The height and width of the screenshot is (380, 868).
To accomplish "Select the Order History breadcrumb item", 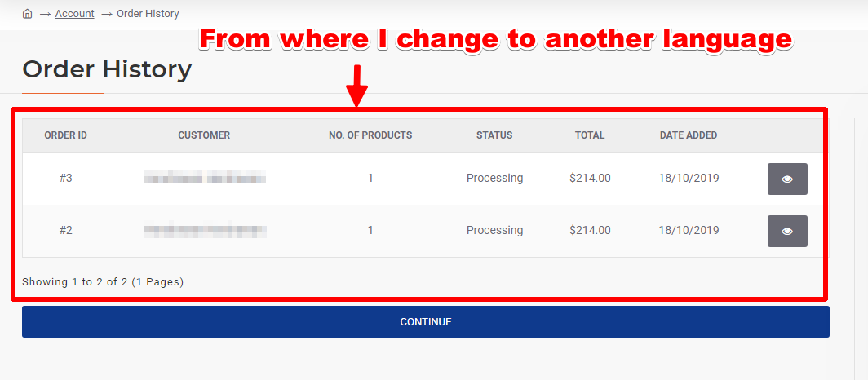I will click(148, 14).
